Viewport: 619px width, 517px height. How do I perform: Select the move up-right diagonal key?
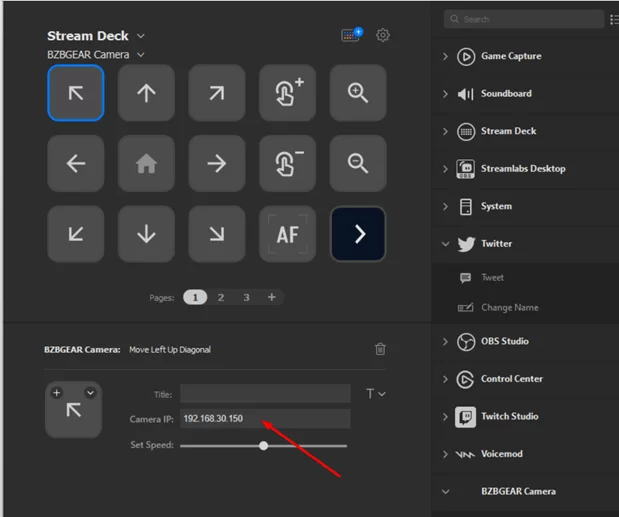pos(217,93)
